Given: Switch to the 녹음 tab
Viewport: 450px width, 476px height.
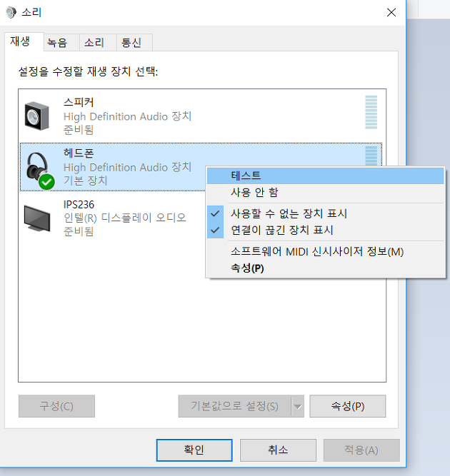Looking at the screenshot, I should tap(61, 42).
